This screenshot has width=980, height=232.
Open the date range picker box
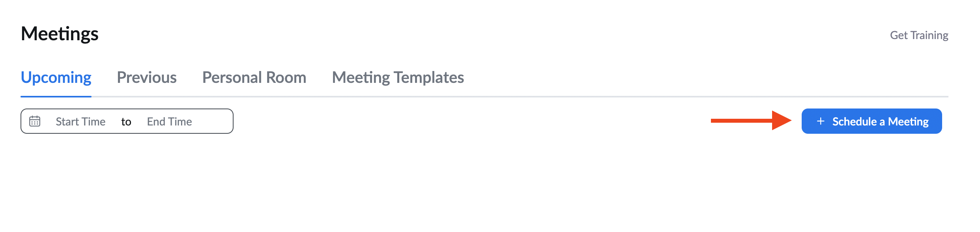tap(127, 121)
